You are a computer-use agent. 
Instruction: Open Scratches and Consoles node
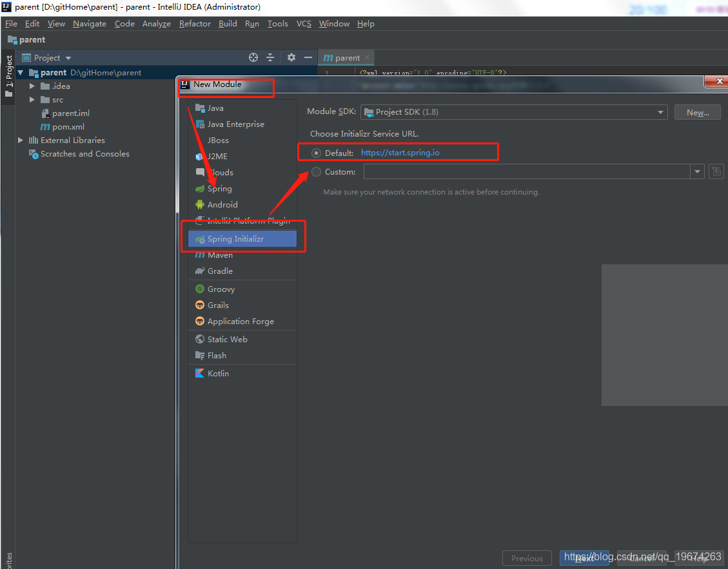coord(79,153)
